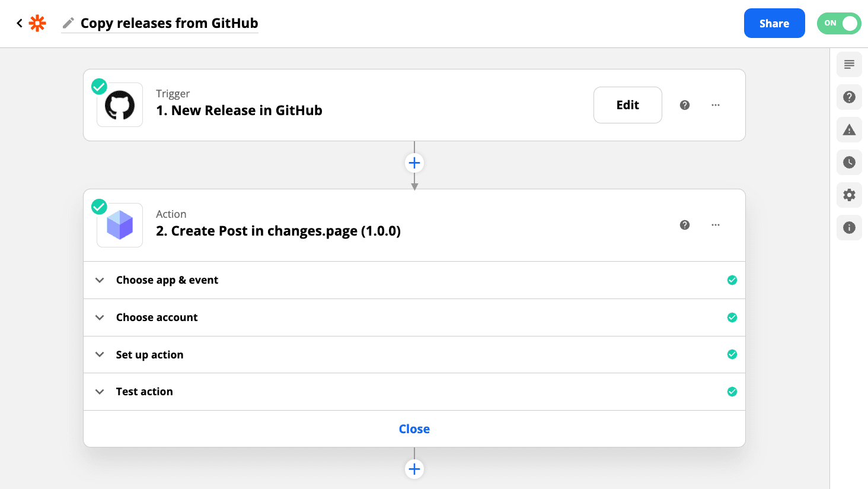Click the GitHub icon on the trigger step
This screenshot has height=489, width=868.
pos(119,105)
